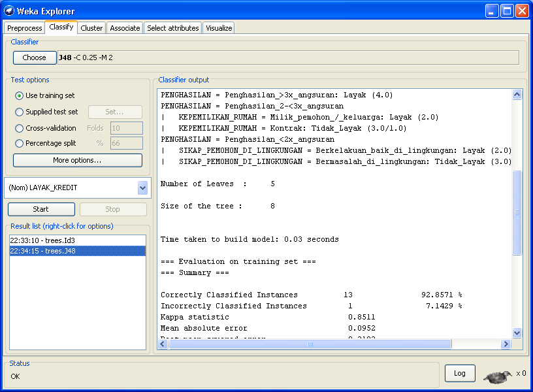Click the Stop button
533x392 pixels.
pos(113,209)
